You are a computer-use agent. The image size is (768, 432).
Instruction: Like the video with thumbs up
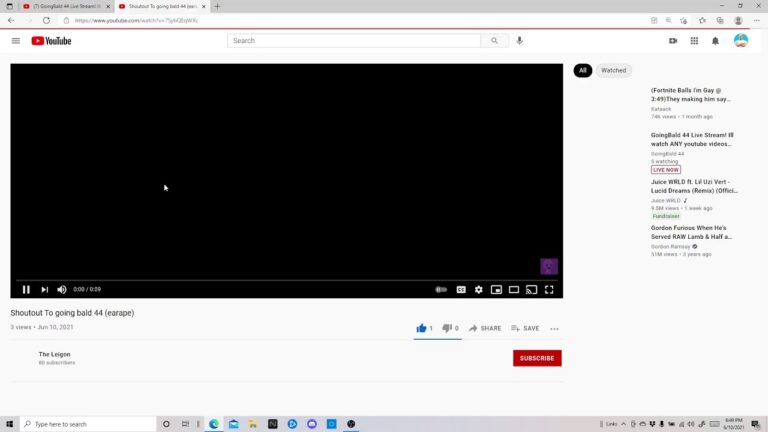[422, 328]
